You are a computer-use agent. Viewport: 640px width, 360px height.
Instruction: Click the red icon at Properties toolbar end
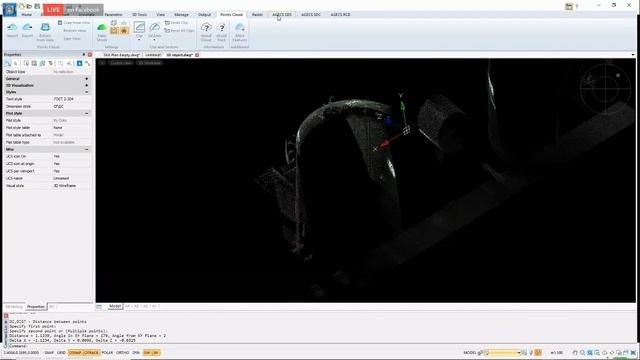88,63
